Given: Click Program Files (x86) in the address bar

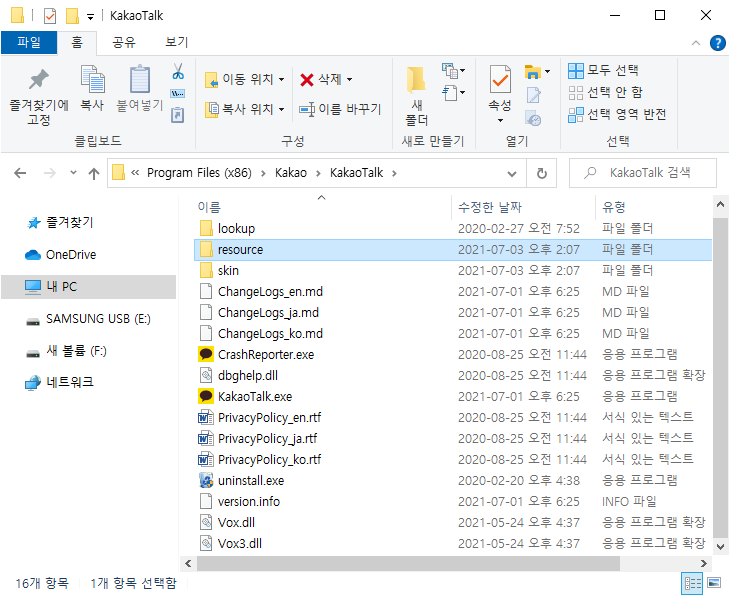Looking at the screenshot, I should point(199,173).
